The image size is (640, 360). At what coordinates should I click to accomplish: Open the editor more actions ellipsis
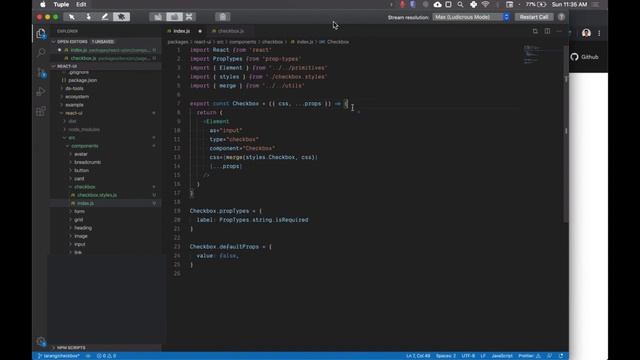coord(559,31)
